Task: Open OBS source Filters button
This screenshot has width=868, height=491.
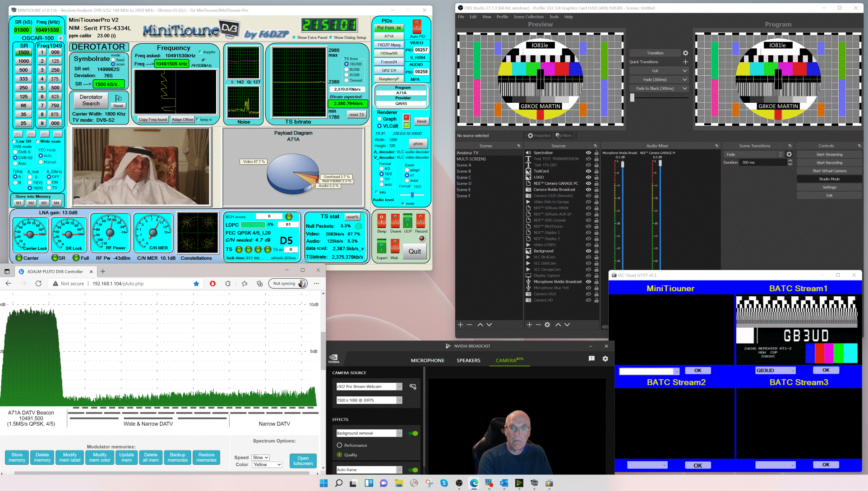Action: click(x=563, y=135)
